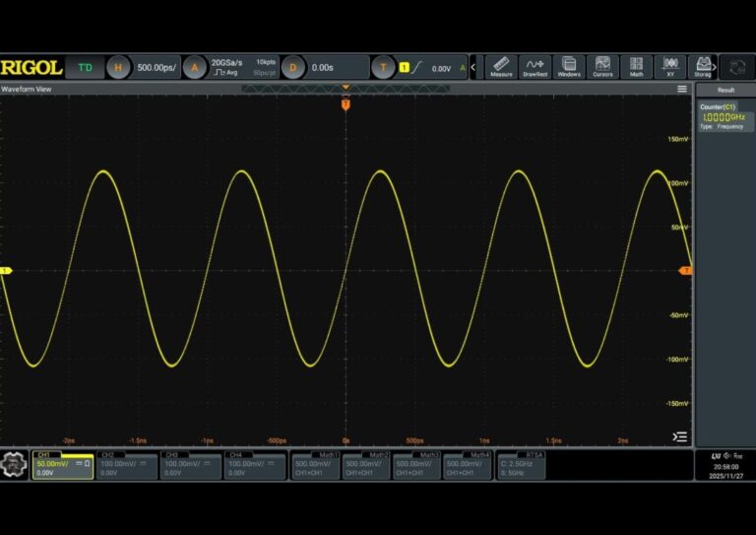Click the -150mV vertical axis label
The width and height of the screenshot is (756, 535).
coord(677,403)
